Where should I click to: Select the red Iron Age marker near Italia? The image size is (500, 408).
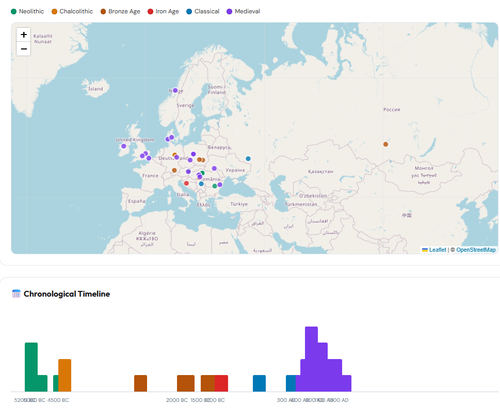[x=186, y=183]
